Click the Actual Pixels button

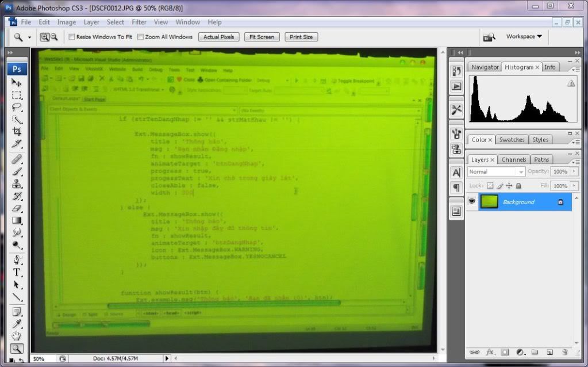(219, 37)
